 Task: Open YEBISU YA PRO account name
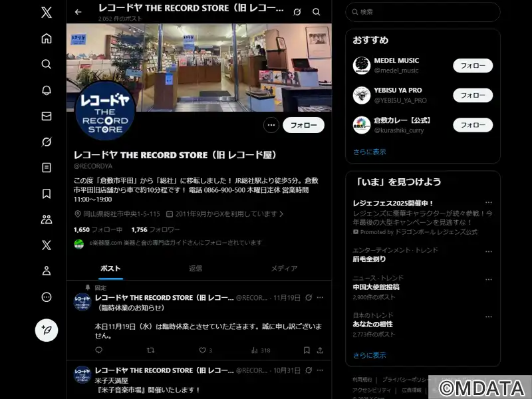(398, 90)
